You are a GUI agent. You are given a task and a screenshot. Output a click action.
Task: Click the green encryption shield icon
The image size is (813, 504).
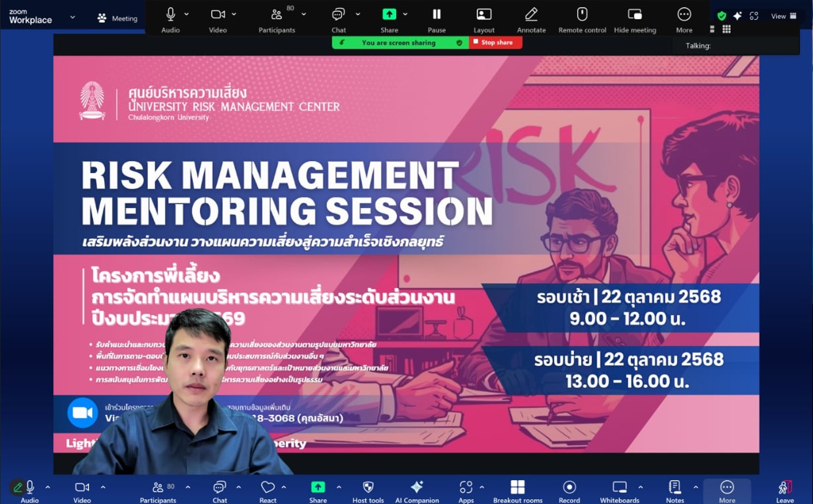722,16
